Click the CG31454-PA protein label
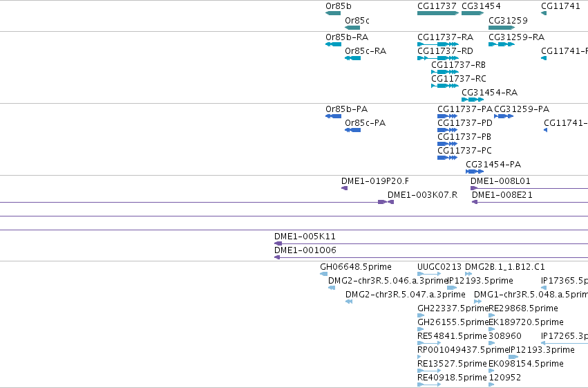The width and height of the screenshot is (588, 388). [493, 165]
